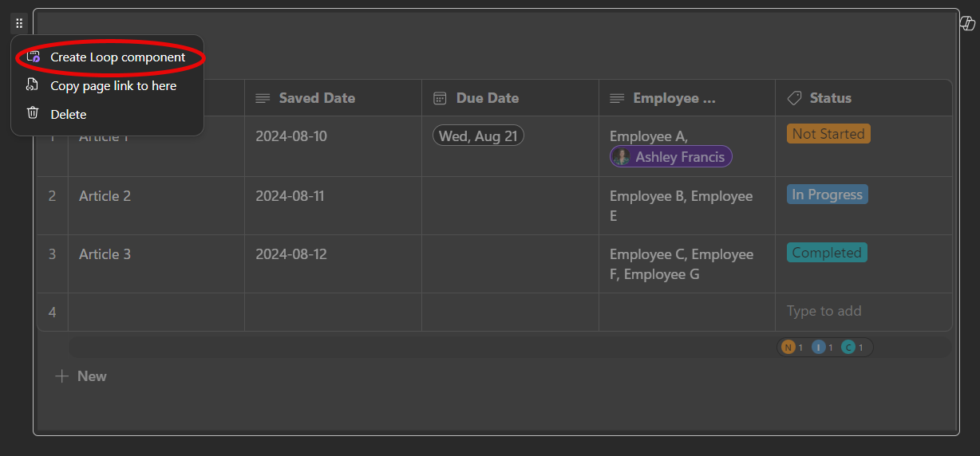
Task: Add a new row with New
Action: [81, 376]
